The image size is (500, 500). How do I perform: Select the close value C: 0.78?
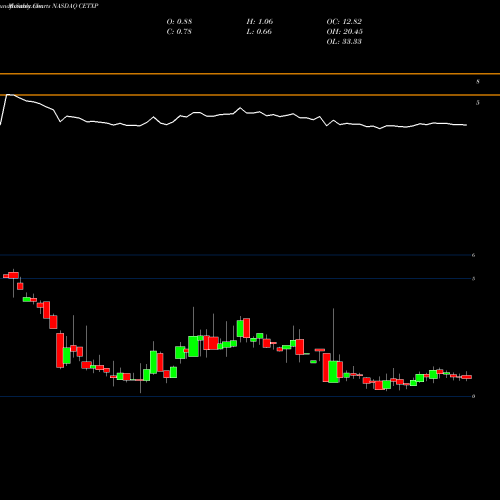click(179, 31)
